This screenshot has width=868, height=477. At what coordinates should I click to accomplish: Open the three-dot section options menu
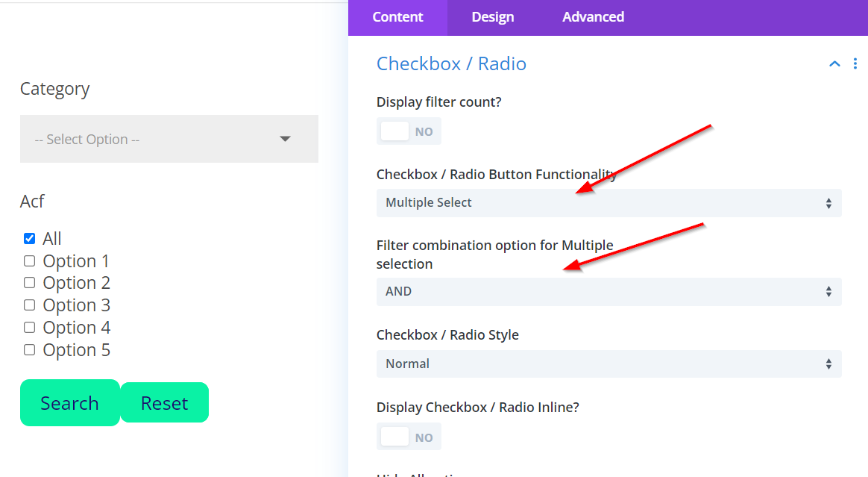coord(855,64)
